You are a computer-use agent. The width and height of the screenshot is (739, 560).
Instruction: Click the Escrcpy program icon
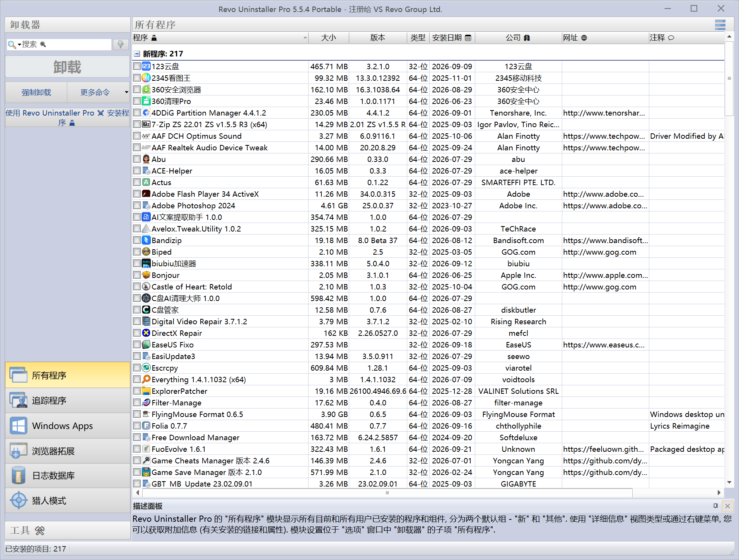146,368
